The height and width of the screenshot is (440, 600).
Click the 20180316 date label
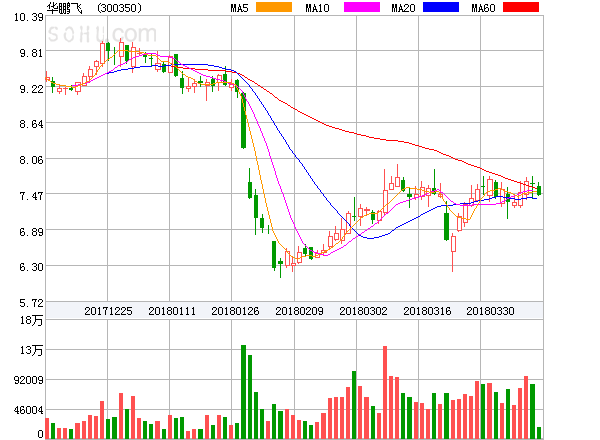(x=427, y=311)
